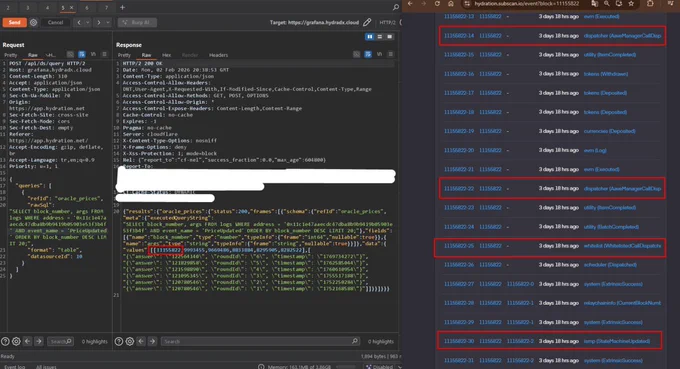
Task: Open Headers view in Response panel
Action: [218, 55]
